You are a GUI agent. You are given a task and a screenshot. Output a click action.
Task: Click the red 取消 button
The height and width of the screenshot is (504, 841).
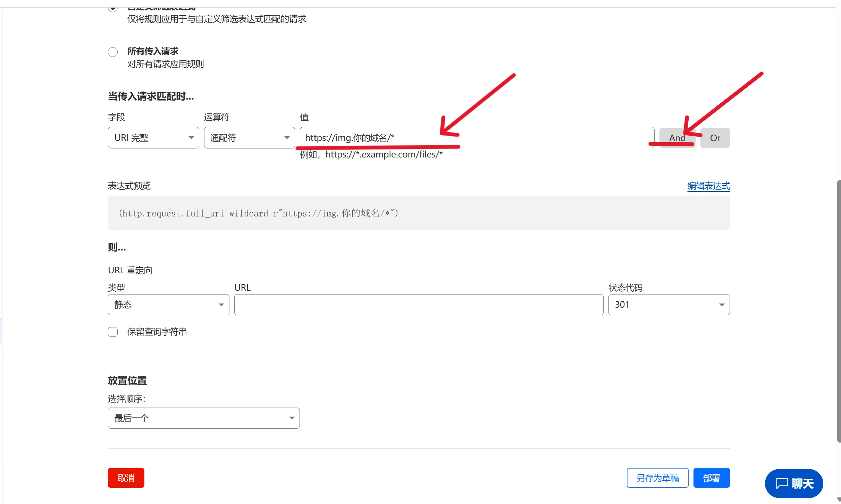point(126,478)
